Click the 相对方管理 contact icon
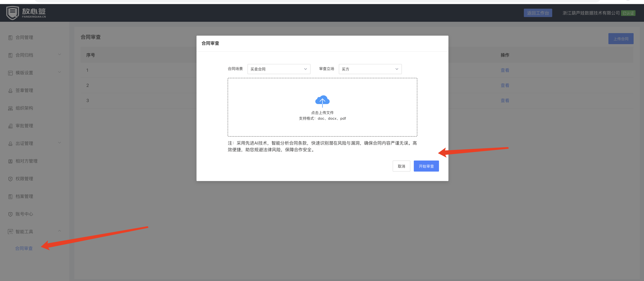Viewport: 644px width, 281px height. point(10,161)
